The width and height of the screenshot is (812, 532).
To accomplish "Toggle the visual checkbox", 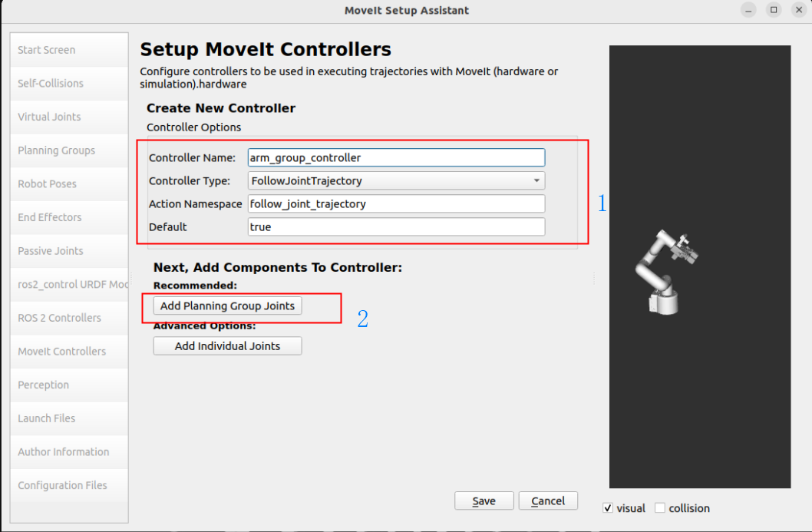I will (x=608, y=508).
